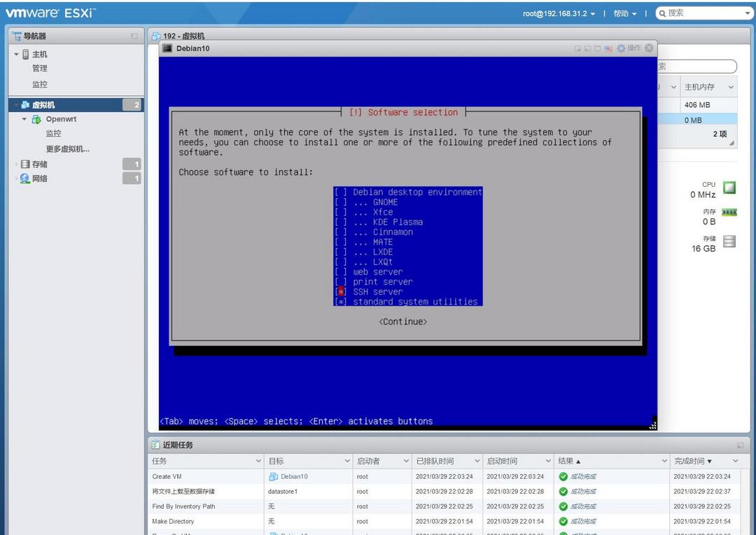This screenshot has height=535, width=756.
Task: Click the Make Directory task name
Action: coord(173,522)
